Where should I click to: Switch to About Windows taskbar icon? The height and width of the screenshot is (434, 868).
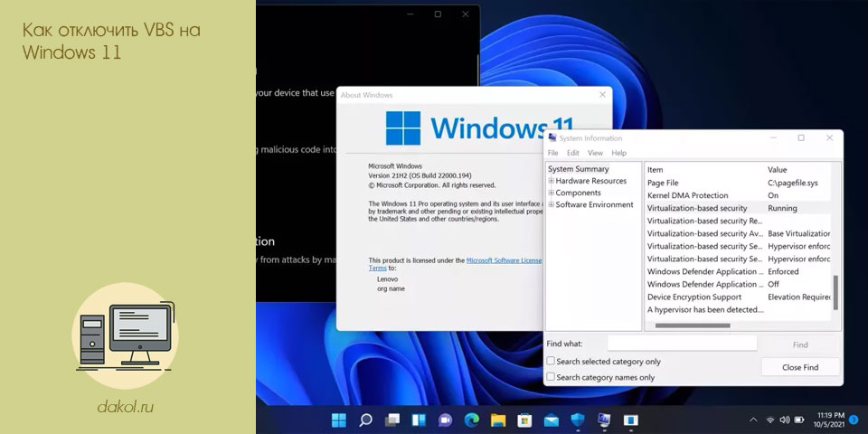coord(630,420)
